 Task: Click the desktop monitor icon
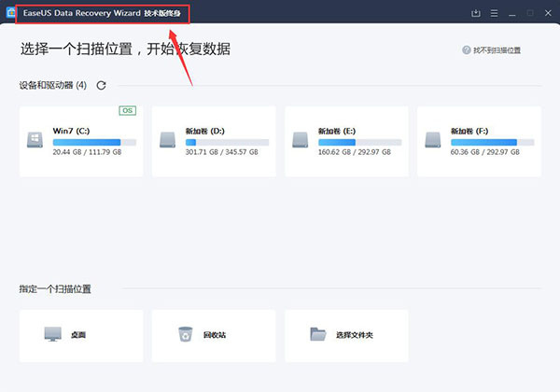click(53, 334)
